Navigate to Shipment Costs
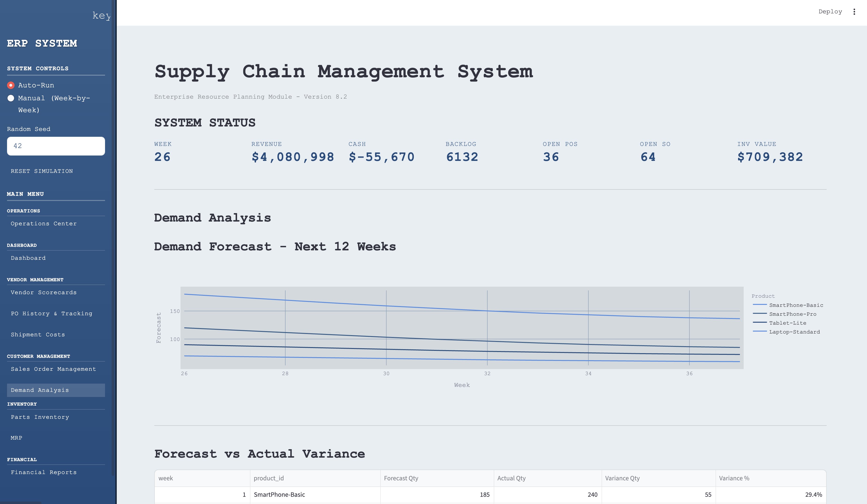This screenshot has height=504, width=867. [38, 335]
